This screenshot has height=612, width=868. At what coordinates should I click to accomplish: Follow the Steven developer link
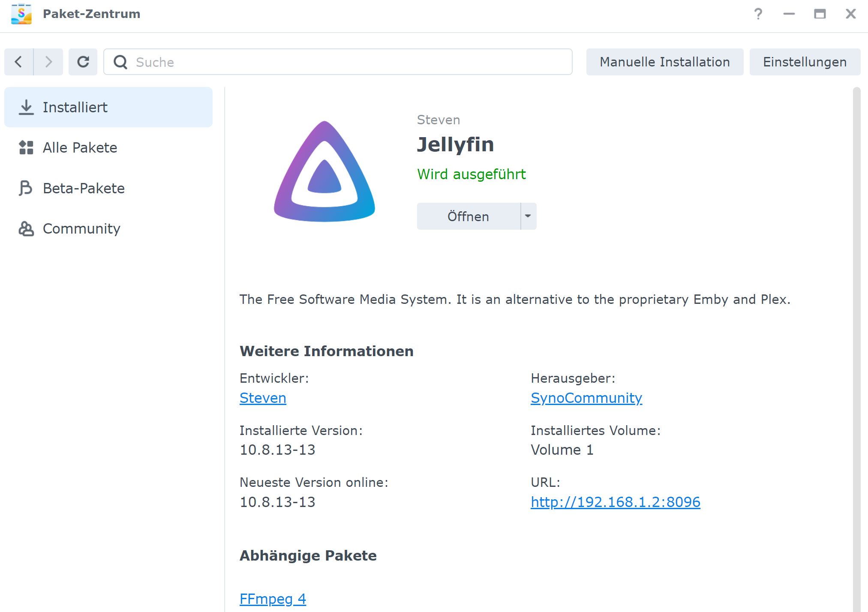(263, 398)
